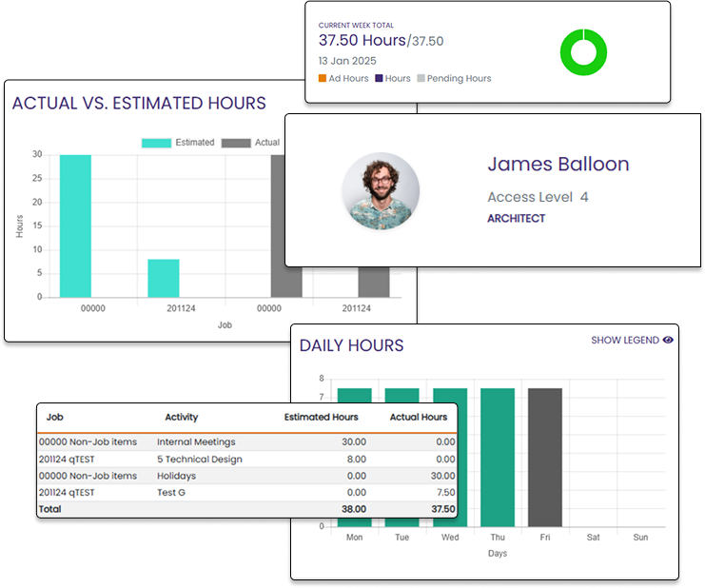
Task: Sort by the Estimated Hours column header
Action: [321, 417]
